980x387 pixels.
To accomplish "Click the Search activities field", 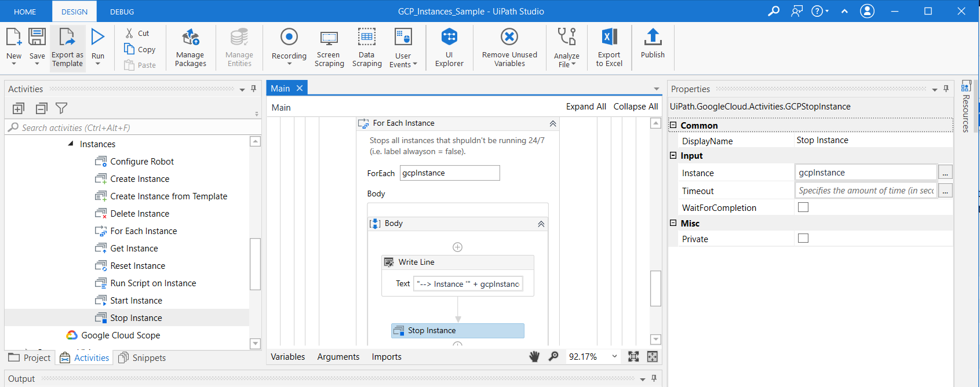I will pyautogui.click(x=133, y=127).
